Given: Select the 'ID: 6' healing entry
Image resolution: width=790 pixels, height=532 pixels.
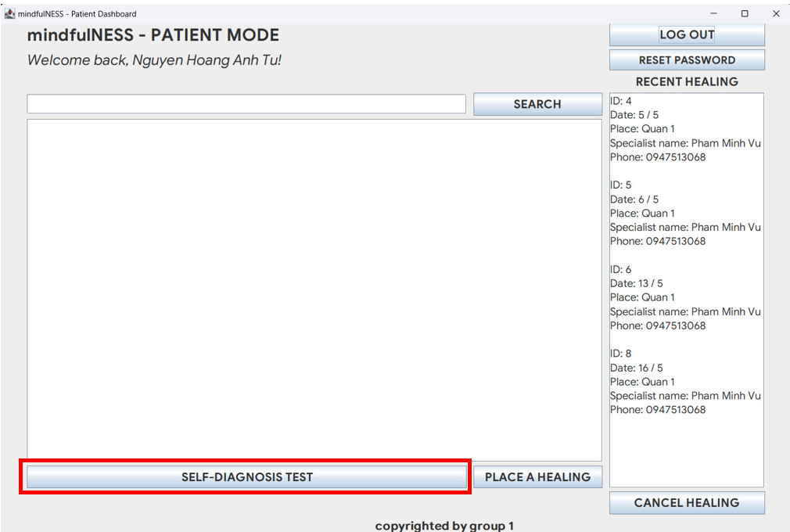Looking at the screenshot, I should coord(621,270).
